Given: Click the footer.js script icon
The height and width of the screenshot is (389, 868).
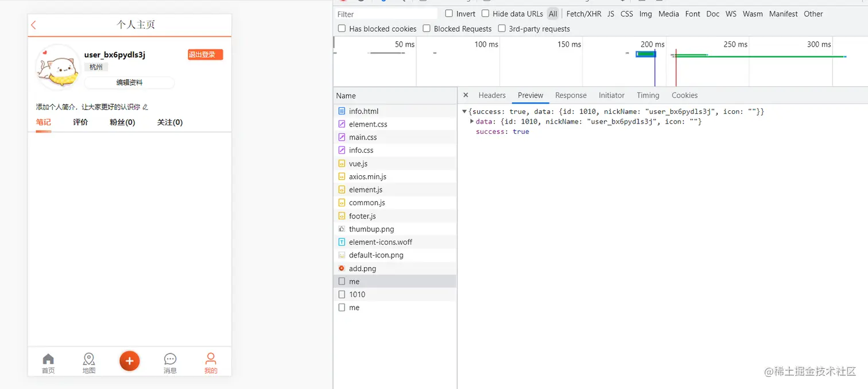Looking at the screenshot, I should tap(342, 216).
